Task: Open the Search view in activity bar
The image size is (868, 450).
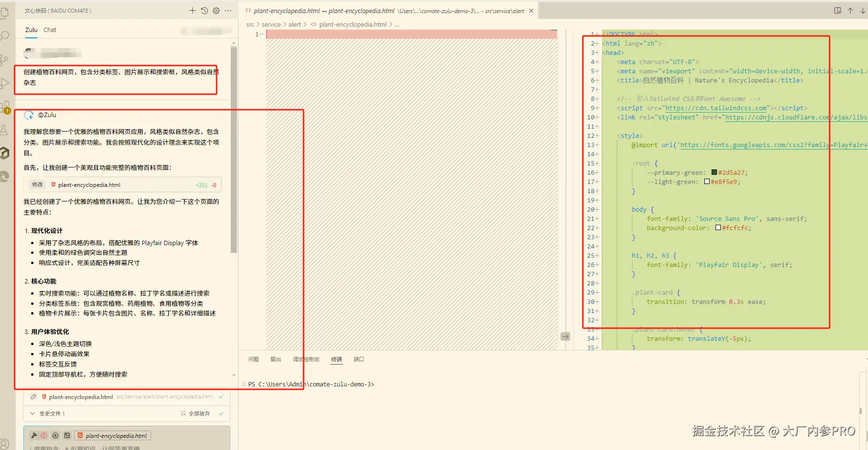Action: 4,36
